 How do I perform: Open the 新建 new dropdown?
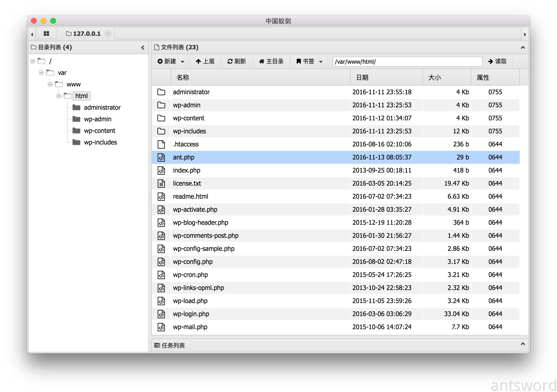coord(171,61)
